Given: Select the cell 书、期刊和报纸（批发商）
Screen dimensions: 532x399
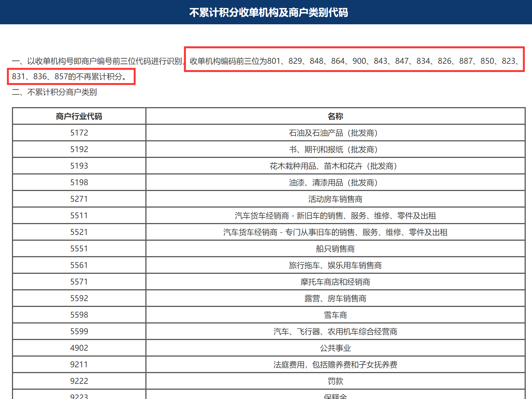Looking at the screenshot, I should tap(335, 149).
